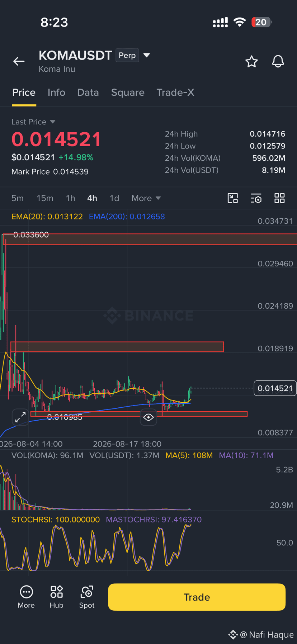Toggle chart drawings visibility with the eye icon
297x644 pixels.
pos(148,417)
